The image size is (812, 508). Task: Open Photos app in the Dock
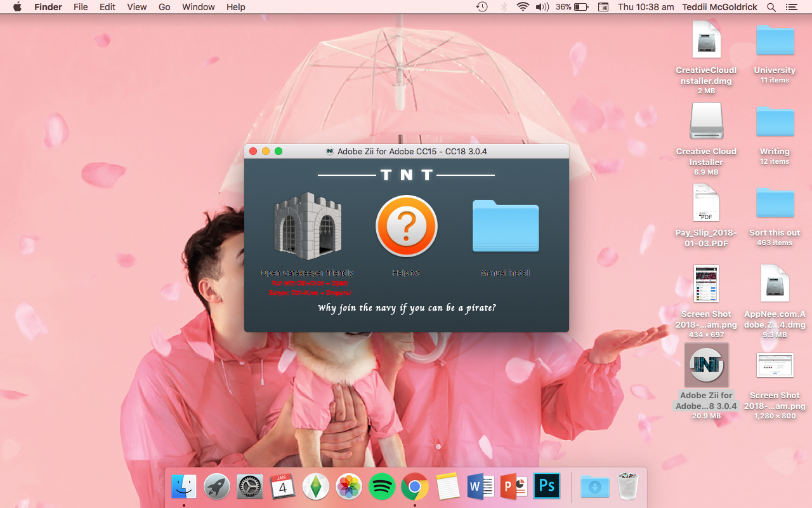tap(348, 487)
